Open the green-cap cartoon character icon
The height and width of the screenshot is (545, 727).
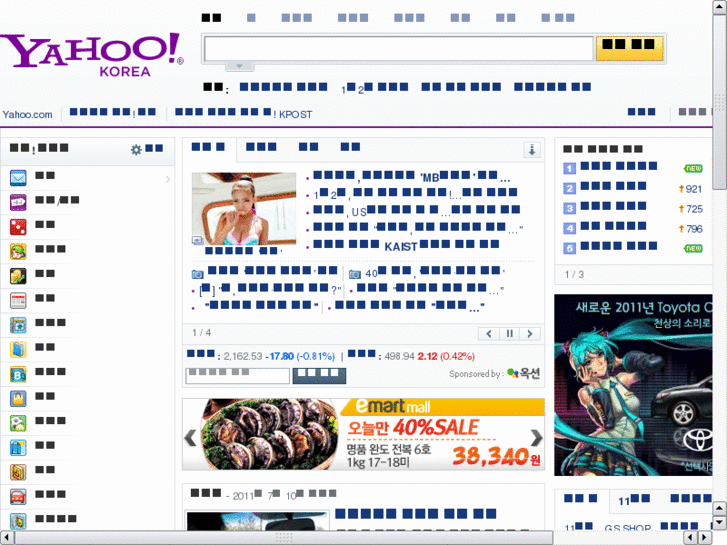point(18,251)
